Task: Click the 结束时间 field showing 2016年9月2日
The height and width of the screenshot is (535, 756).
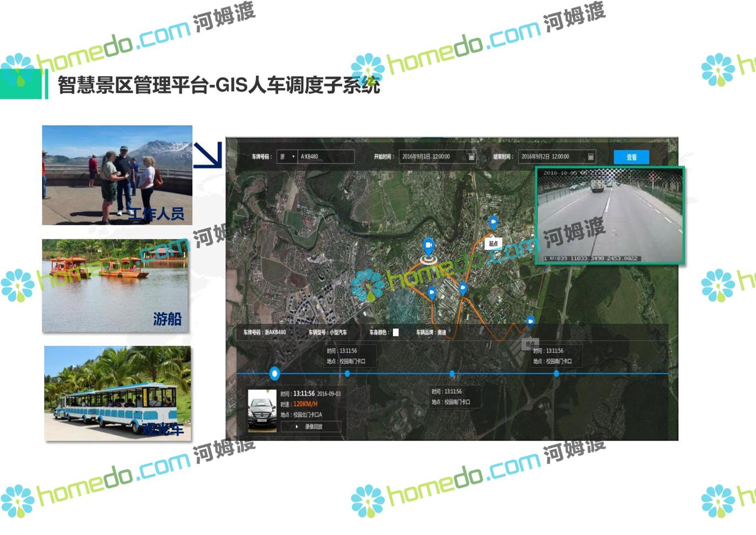Action: click(557, 157)
